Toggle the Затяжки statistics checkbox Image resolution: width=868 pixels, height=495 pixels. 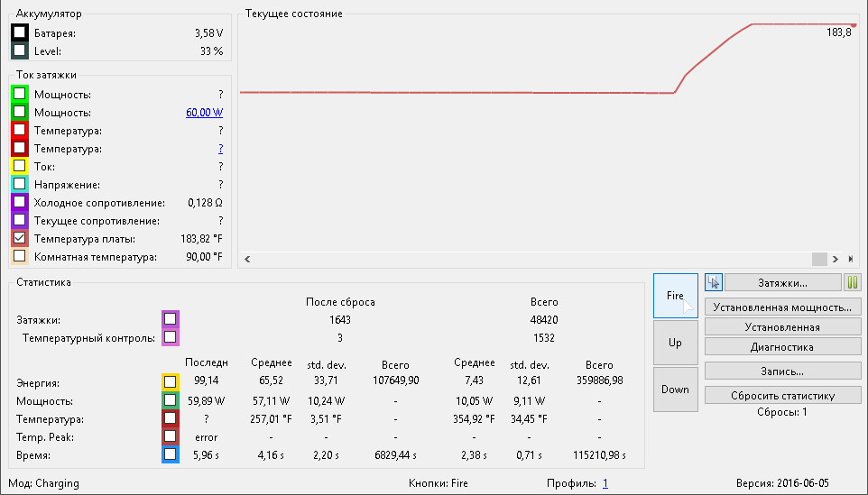point(170,319)
